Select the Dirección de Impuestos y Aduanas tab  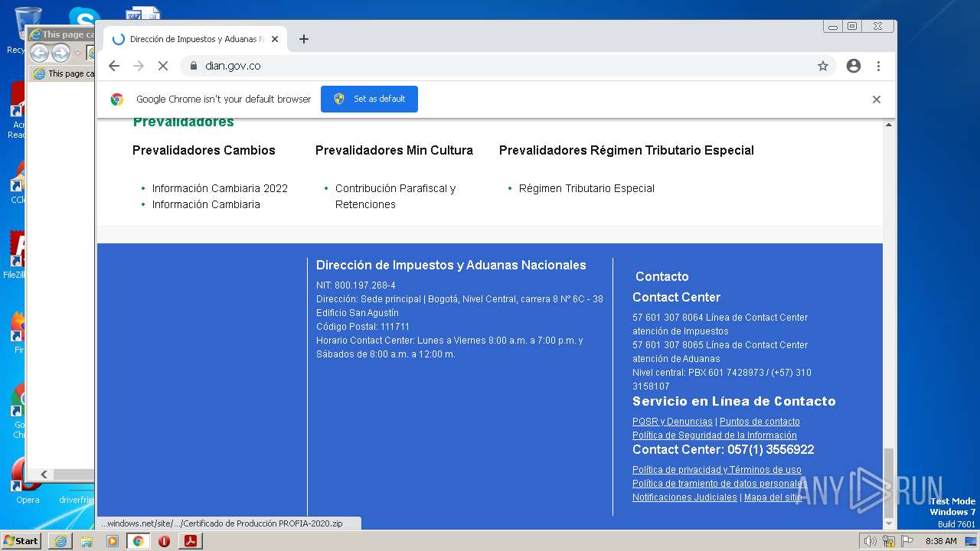pos(196,39)
